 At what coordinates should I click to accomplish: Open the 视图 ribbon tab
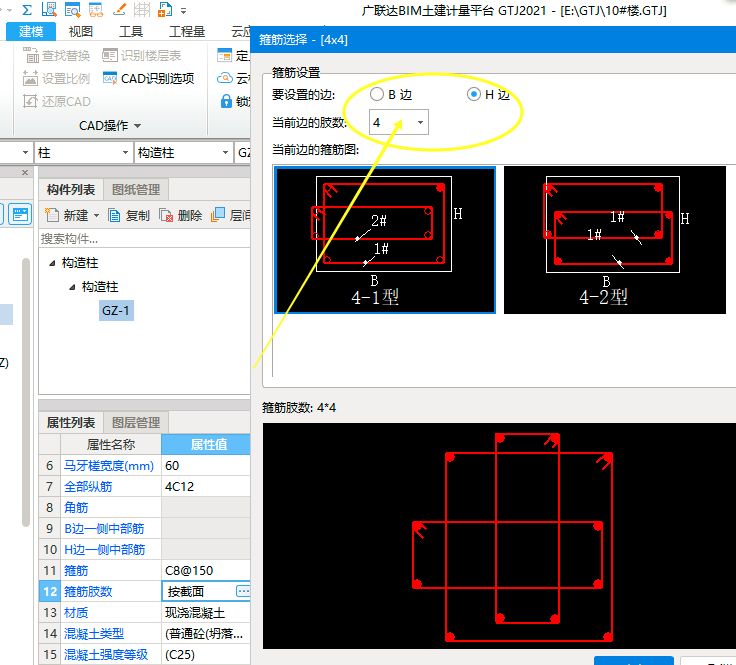click(81, 31)
